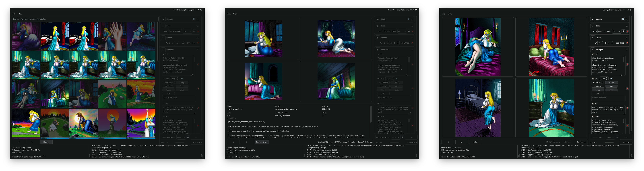
Task: Pin the P2 prompt box in right window
Action: pos(627,108)
